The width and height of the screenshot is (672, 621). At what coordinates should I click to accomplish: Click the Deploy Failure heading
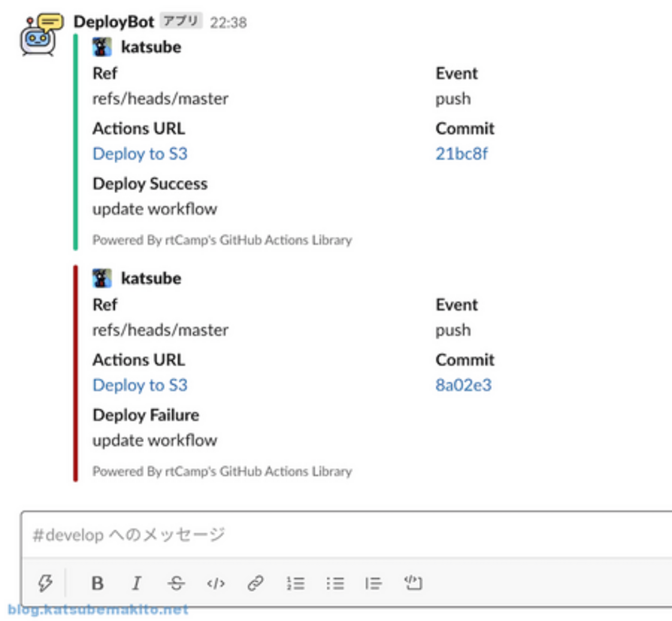146,415
